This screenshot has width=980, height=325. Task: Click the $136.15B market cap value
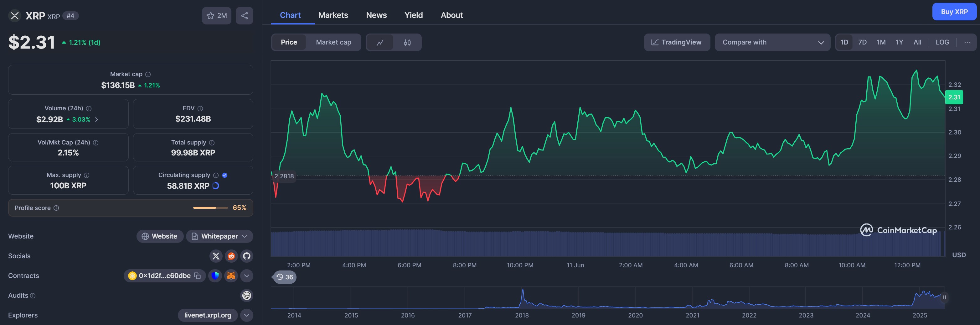(118, 85)
